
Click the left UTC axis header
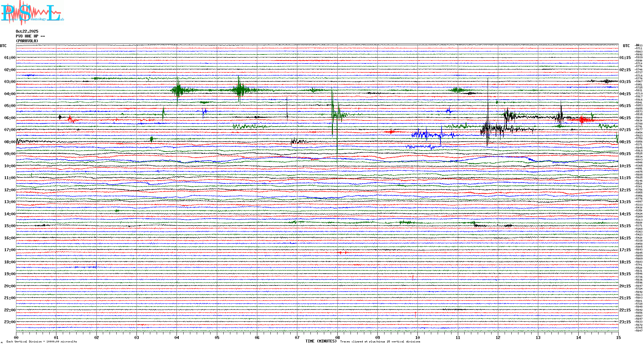3,46
